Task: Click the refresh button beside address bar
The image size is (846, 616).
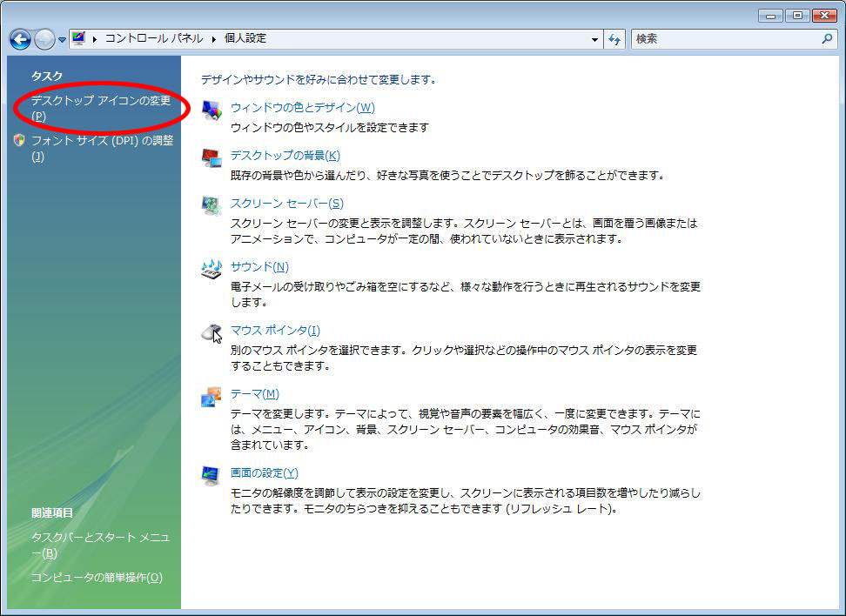Action: click(614, 39)
